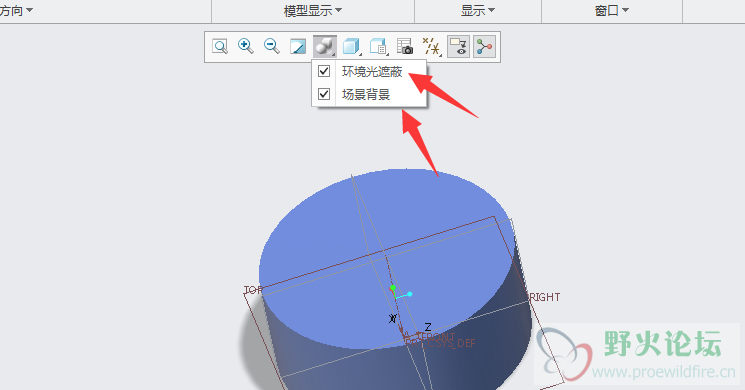
Task: Open the Saved Orientations icon
Action: click(x=378, y=47)
